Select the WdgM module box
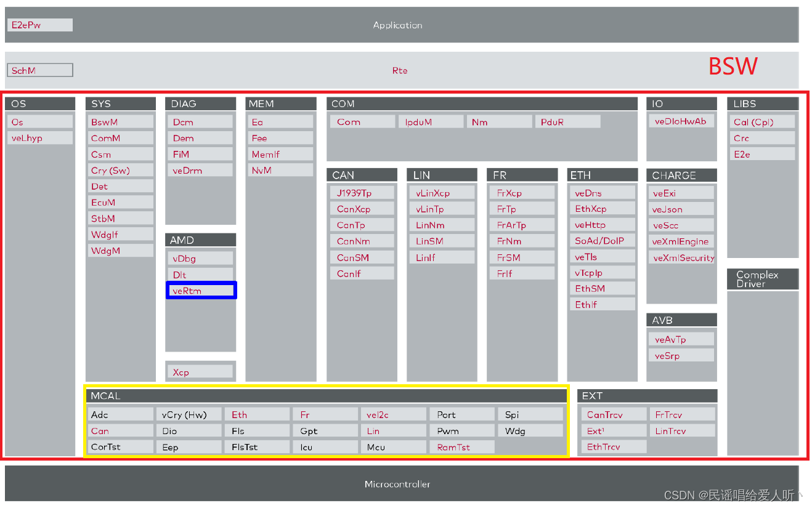812x508 pixels. click(121, 250)
